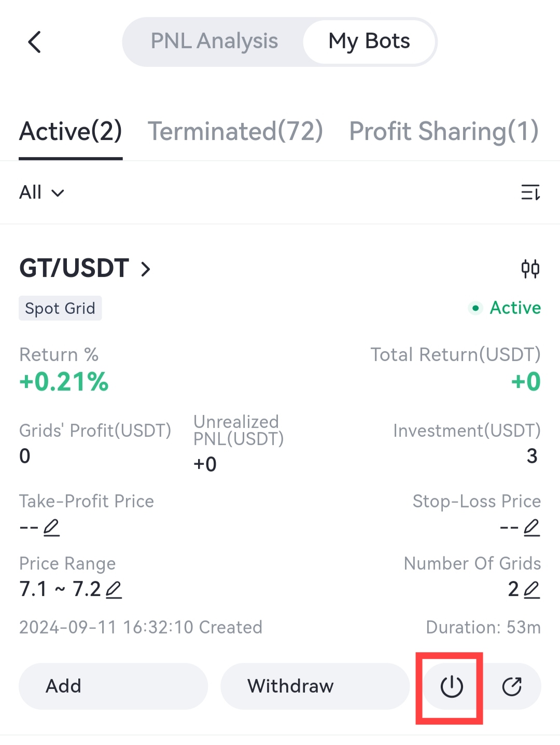This screenshot has height=745, width=560.
Task: Tap the share bot icon
Action: [512, 686]
